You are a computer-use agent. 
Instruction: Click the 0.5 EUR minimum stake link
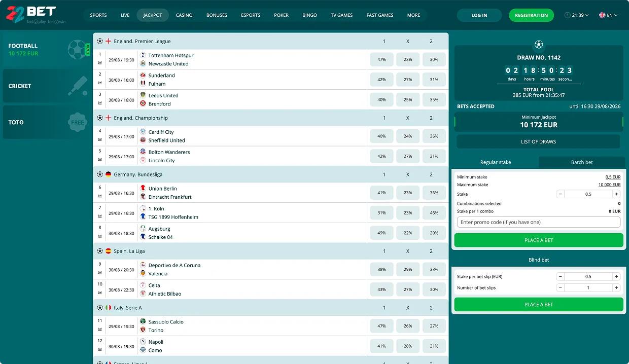[x=613, y=177]
